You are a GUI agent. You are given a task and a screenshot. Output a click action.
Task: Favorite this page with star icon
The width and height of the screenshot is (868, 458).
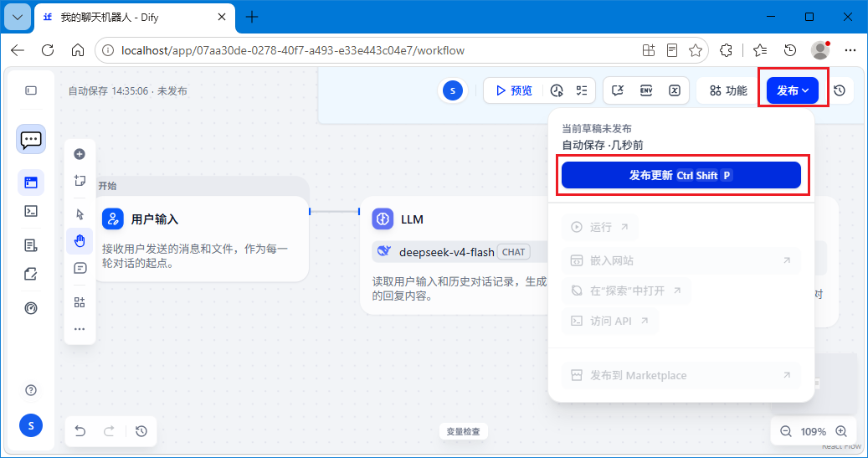pyautogui.click(x=696, y=50)
